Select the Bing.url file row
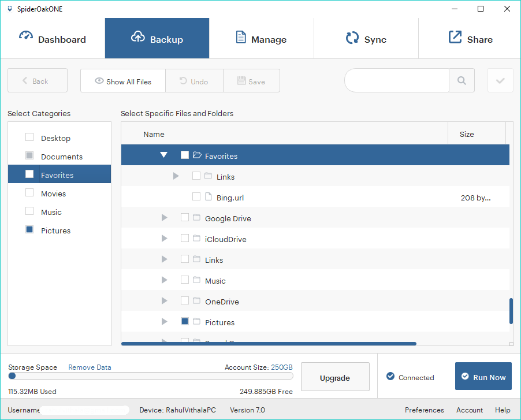521x420 pixels. [315, 196]
